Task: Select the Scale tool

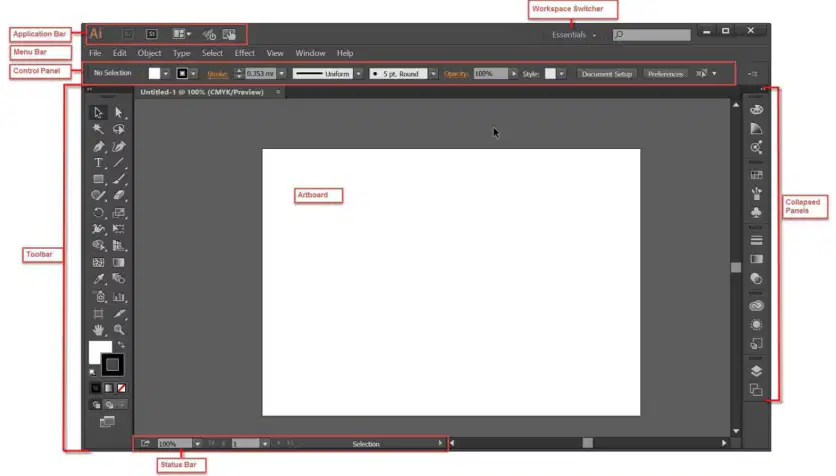Action: (x=118, y=213)
